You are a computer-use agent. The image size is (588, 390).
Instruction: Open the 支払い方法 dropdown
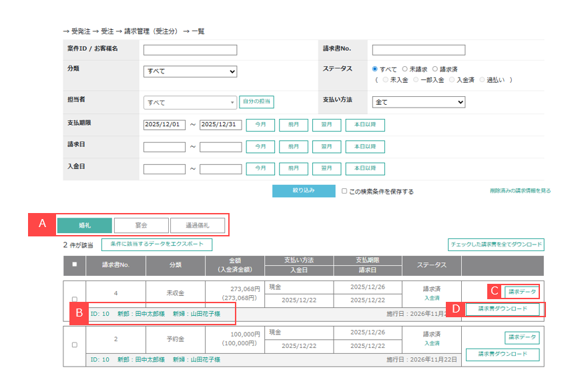click(418, 102)
